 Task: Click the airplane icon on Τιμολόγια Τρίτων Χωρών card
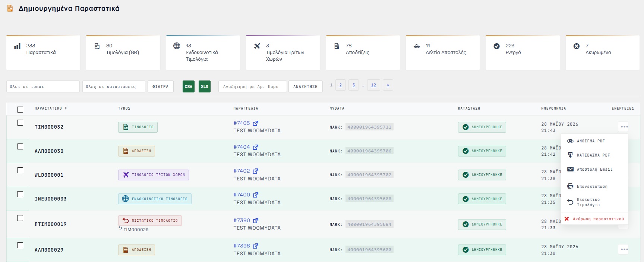tap(257, 46)
